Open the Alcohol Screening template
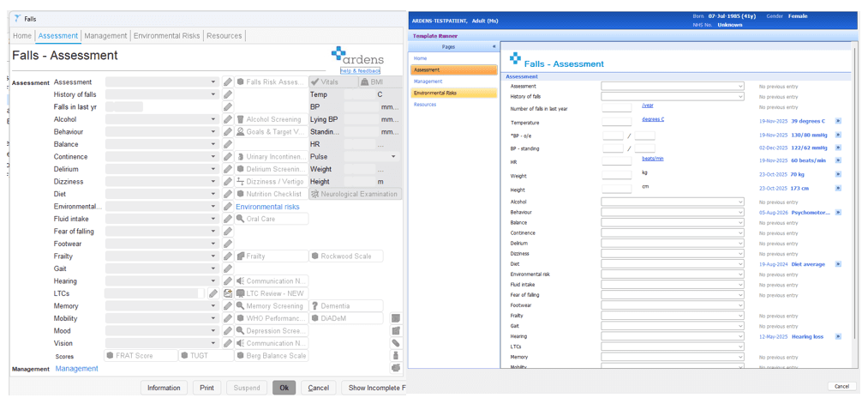 [x=272, y=119]
